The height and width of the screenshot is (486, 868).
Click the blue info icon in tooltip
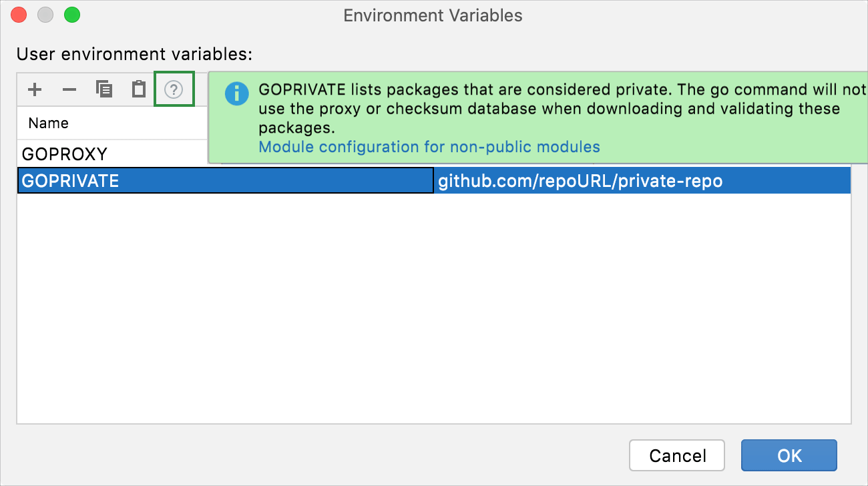[x=237, y=94]
